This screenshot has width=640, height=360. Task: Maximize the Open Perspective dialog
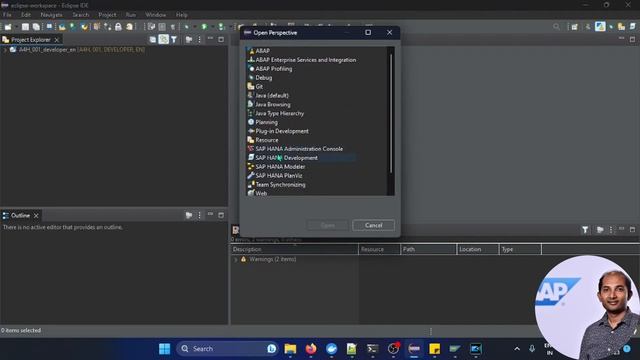[x=368, y=32]
